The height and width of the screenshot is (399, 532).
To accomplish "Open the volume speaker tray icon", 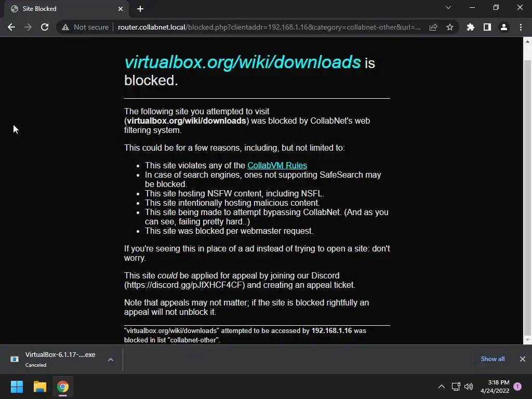I will [469, 387].
